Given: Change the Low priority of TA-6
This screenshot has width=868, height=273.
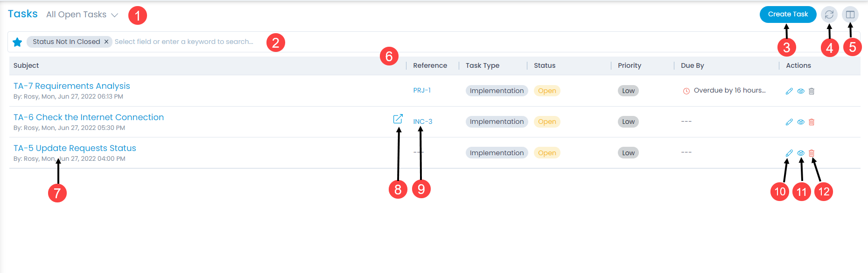Looking at the screenshot, I should click(x=628, y=122).
